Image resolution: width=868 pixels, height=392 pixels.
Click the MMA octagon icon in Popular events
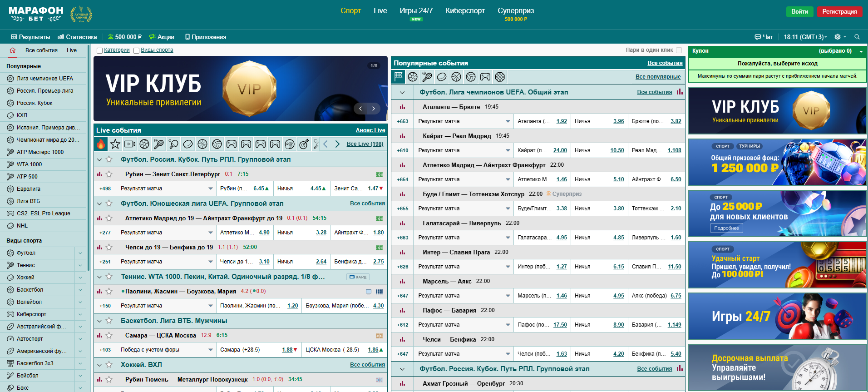(500, 77)
